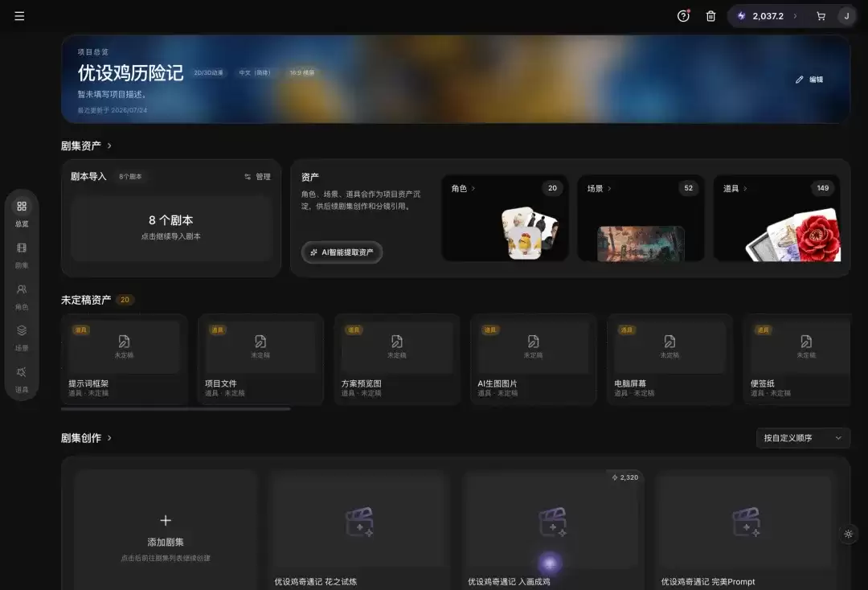Image resolution: width=868 pixels, height=590 pixels.
Task: Open the 按自定义顺序 sort dropdown
Action: point(803,438)
